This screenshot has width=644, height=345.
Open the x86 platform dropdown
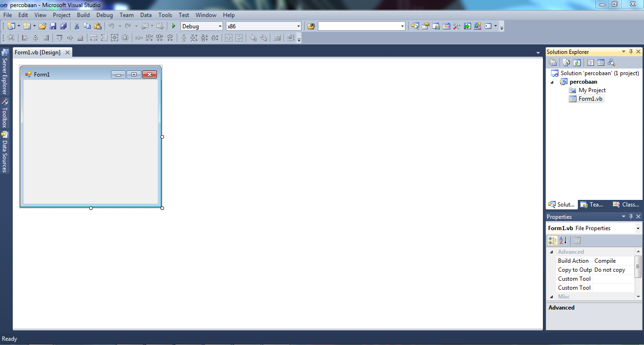coord(298,26)
